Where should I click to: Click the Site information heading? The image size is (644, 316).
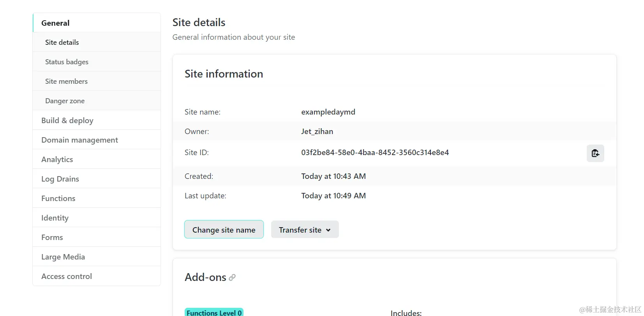point(224,74)
